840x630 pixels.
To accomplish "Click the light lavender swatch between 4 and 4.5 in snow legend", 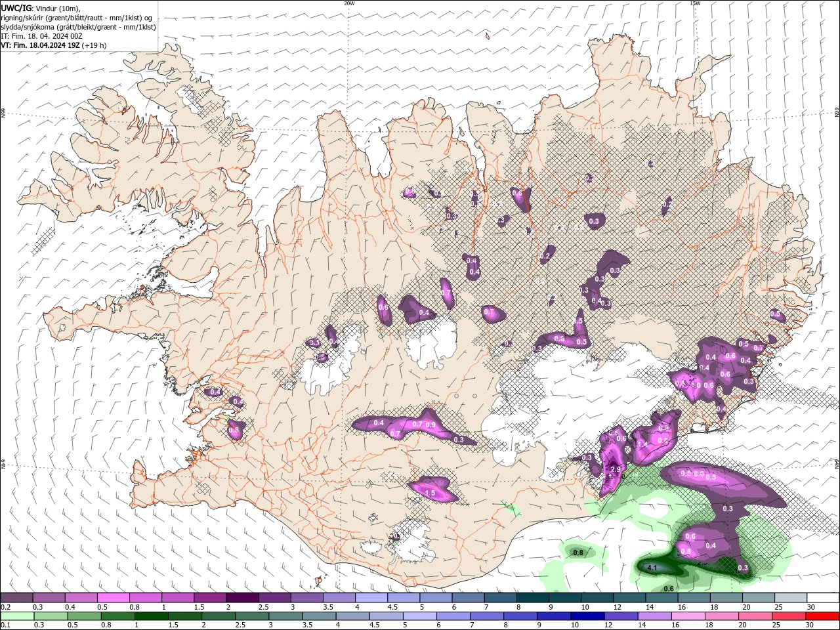I will (x=371, y=598).
